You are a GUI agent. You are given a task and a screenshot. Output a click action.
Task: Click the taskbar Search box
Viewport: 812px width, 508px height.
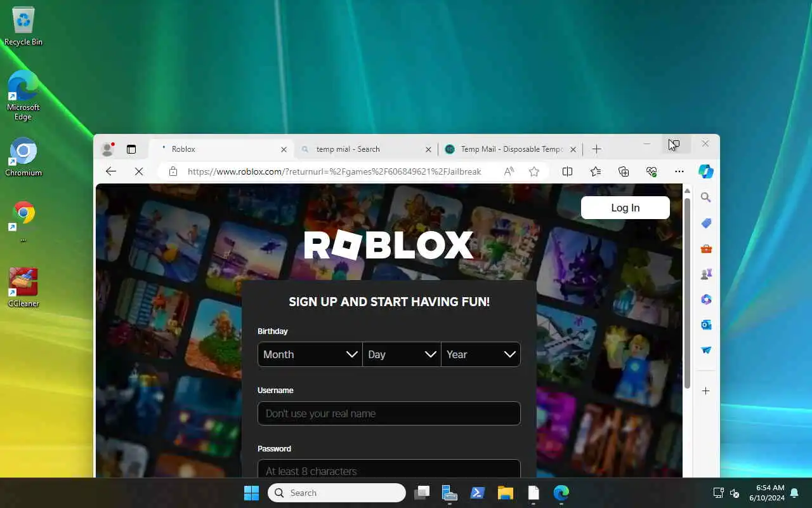point(337,493)
